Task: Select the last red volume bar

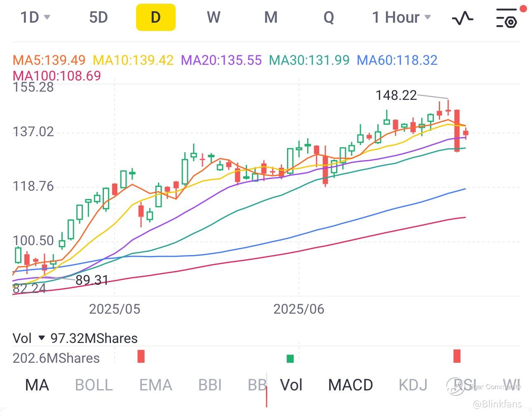Action: pyautogui.click(x=457, y=356)
